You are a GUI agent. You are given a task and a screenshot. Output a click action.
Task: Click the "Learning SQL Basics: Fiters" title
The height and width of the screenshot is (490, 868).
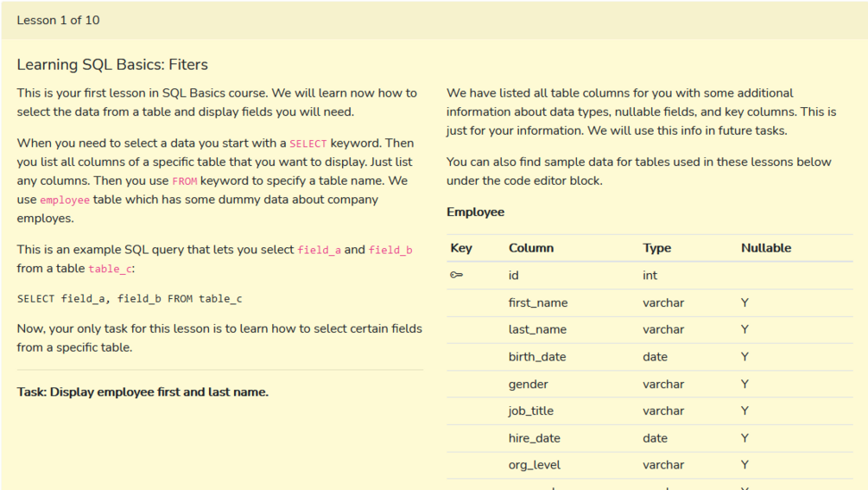tap(112, 65)
